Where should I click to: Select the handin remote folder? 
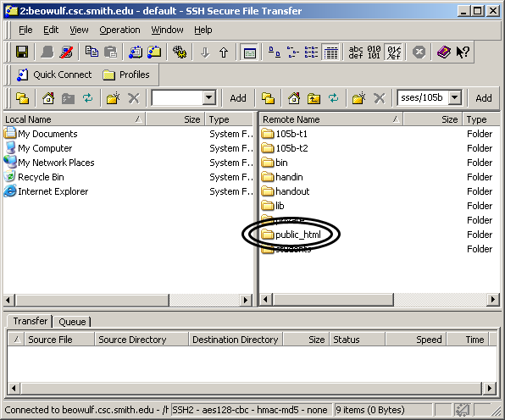(x=282, y=177)
